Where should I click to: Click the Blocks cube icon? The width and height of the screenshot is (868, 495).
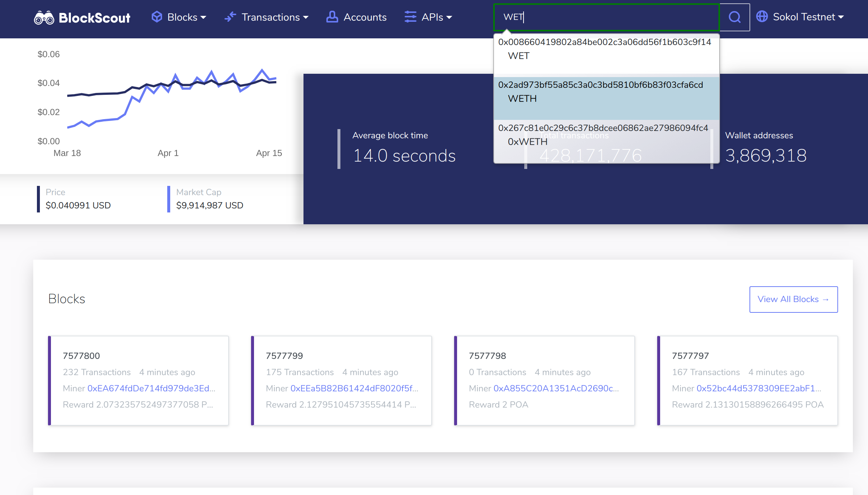157,17
